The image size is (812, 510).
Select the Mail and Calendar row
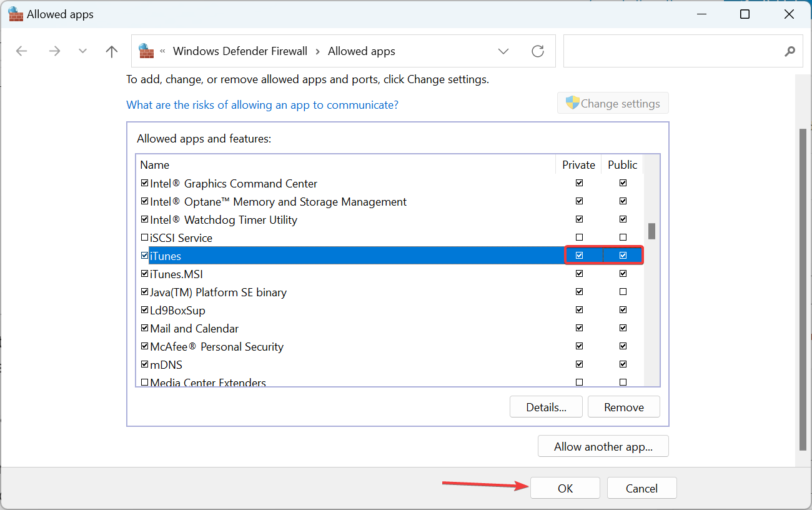[x=389, y=328]
